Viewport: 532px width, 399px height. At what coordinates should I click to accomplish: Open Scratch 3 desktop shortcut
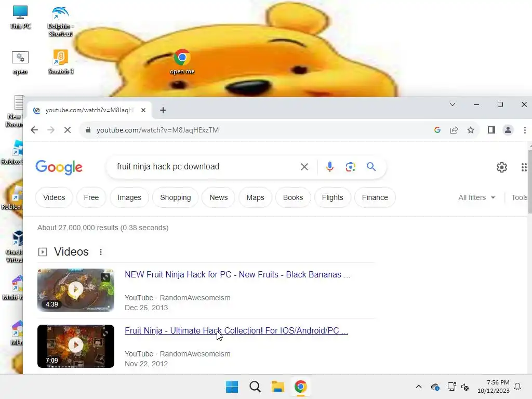coord(60,62)
